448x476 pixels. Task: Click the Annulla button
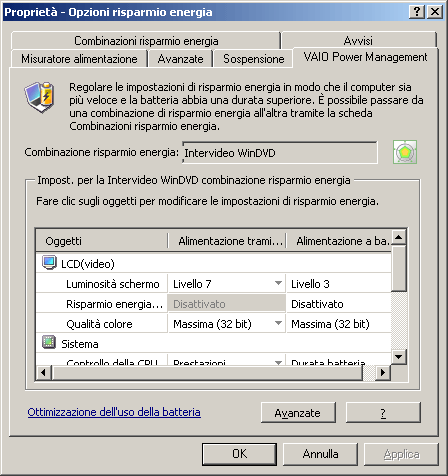pyautogui.click(x=320, y=454)
